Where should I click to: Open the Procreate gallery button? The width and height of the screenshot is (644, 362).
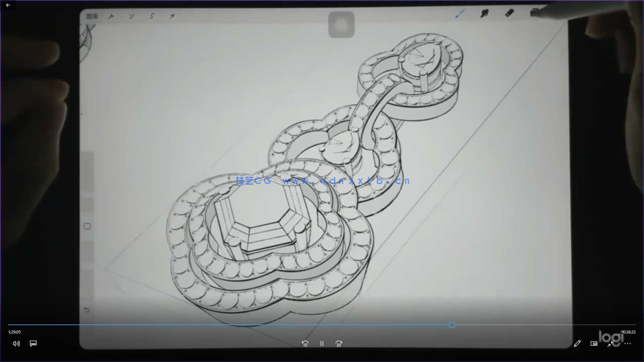(x=92, y=16)
